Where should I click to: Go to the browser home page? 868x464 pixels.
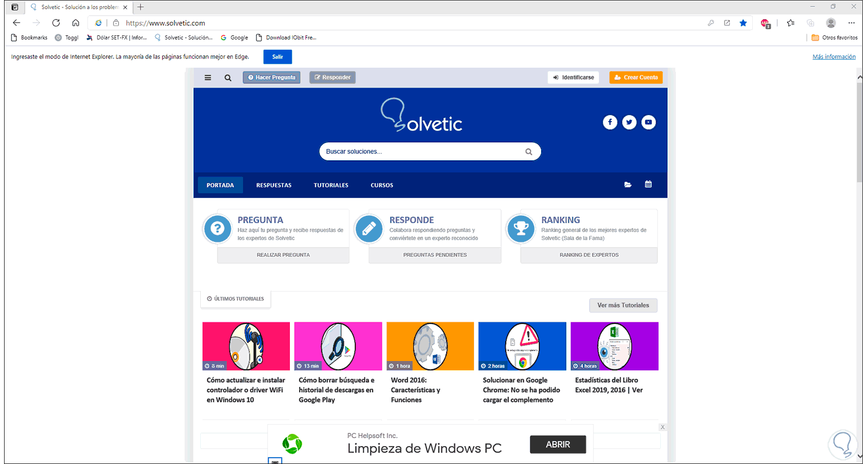pyautogui.click(x=76, y=23)
